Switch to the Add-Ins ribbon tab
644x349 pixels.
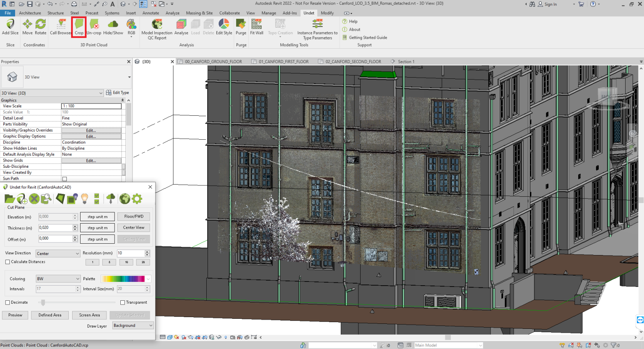(x=290, y=13)
